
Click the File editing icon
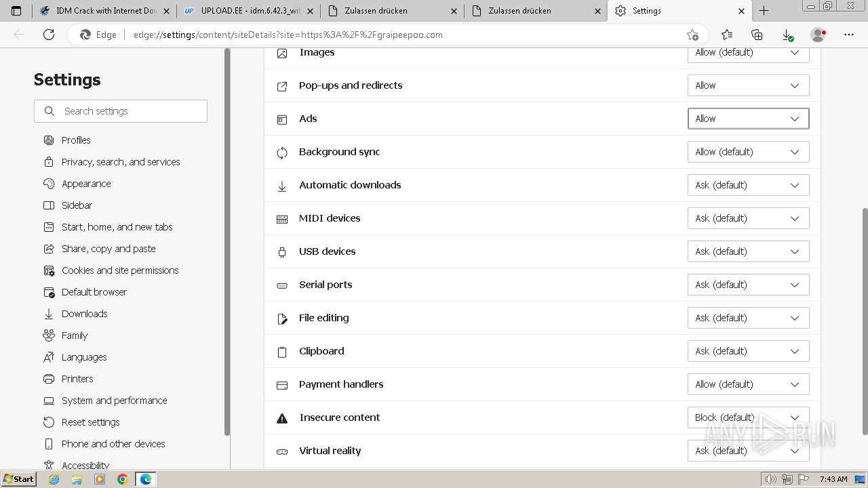click(x=282, y=319)
